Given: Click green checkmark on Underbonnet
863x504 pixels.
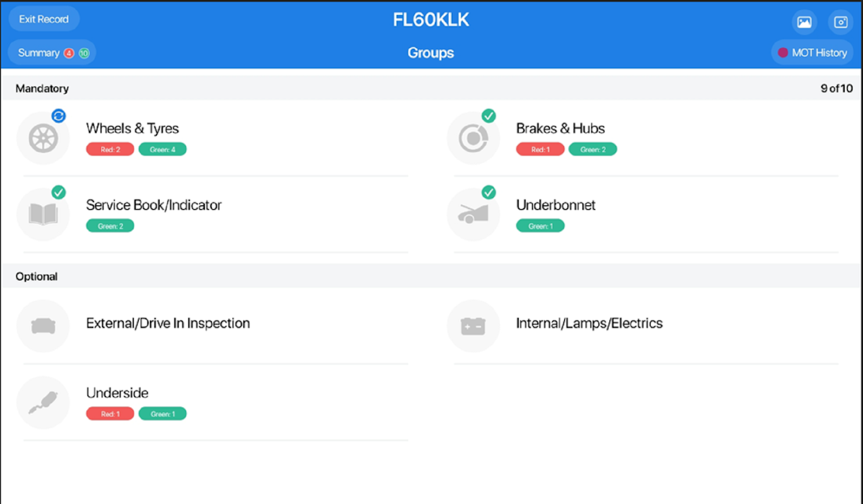Looking at the screenshot, I should click(x=489, y=192).
